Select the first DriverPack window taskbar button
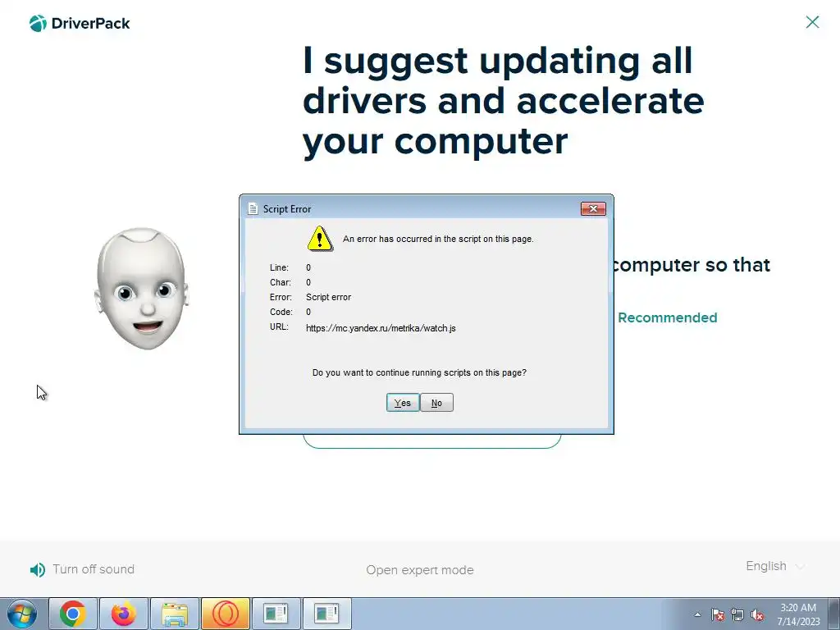The height and width of the screenshot is (630, 840). [x=276, y=614]
